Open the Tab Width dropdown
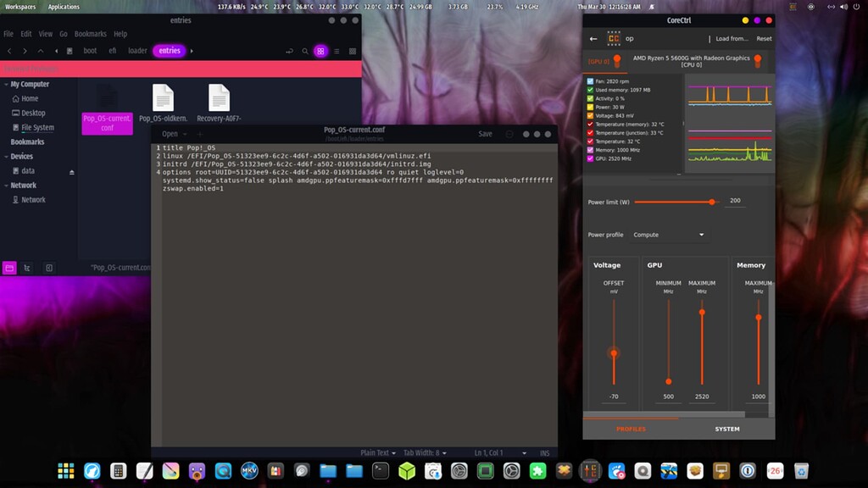Image resolution: width=868 pixels, height=488 pixels. 425,452
